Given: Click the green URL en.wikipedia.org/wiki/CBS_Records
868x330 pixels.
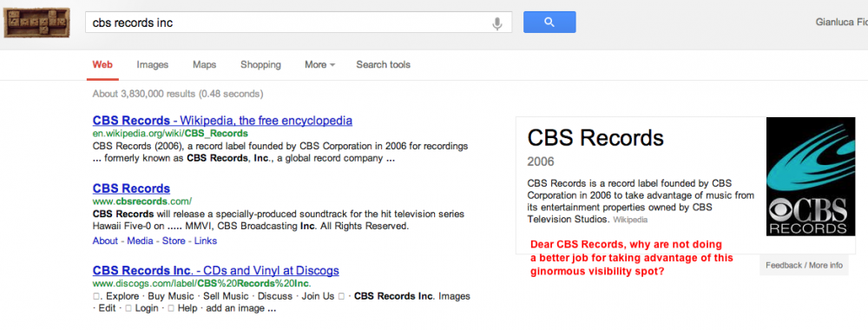Looking at the screenshot, I should [170, 134].
